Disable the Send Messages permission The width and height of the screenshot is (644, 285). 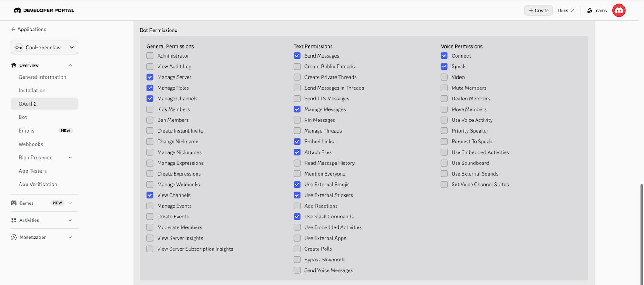(297, 55)
